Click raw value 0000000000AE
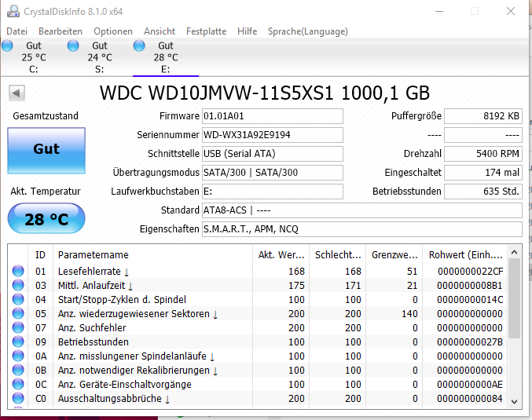The image size is (532, 420). (x=470, y=385)
